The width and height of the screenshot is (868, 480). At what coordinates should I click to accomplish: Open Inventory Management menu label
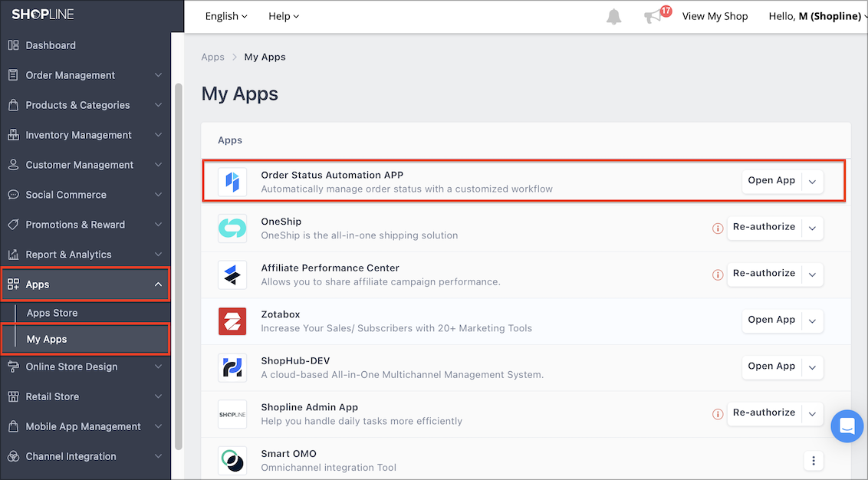tap(79, 135)
